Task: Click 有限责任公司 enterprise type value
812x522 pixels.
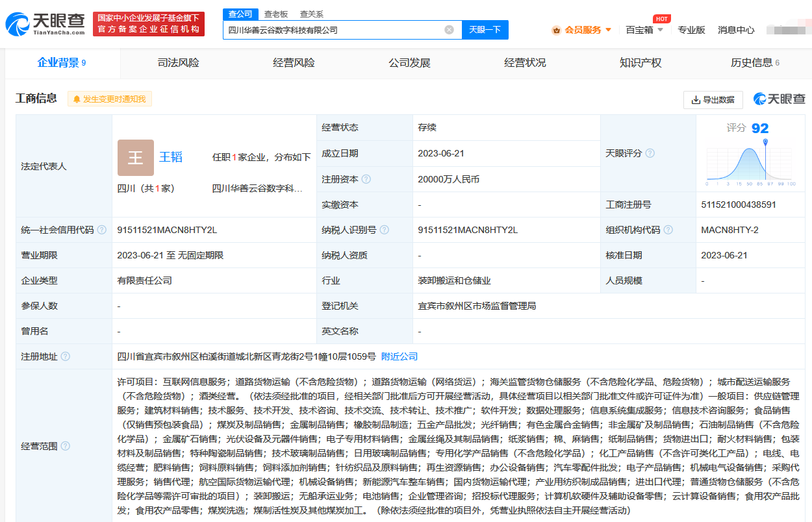Action: click(145, 280)
